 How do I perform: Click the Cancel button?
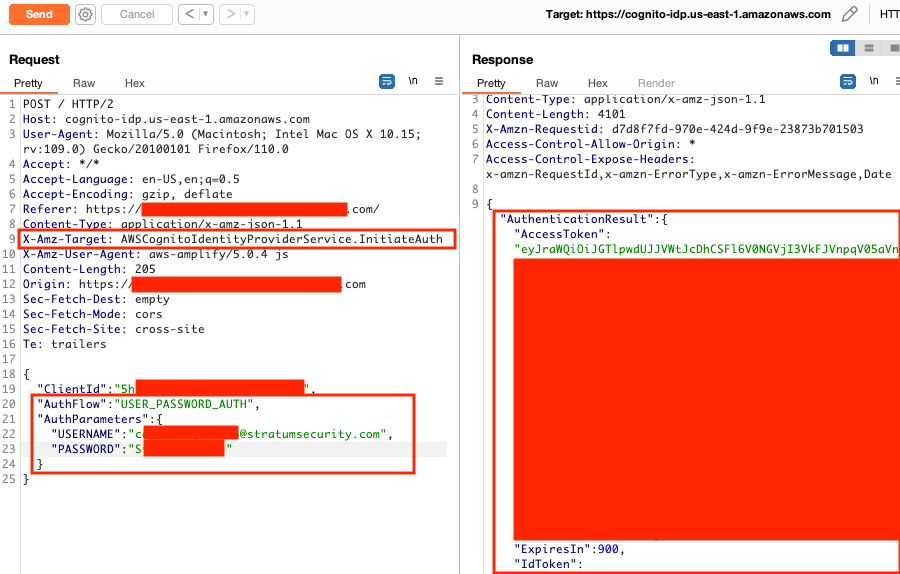(x=137, y=14)
